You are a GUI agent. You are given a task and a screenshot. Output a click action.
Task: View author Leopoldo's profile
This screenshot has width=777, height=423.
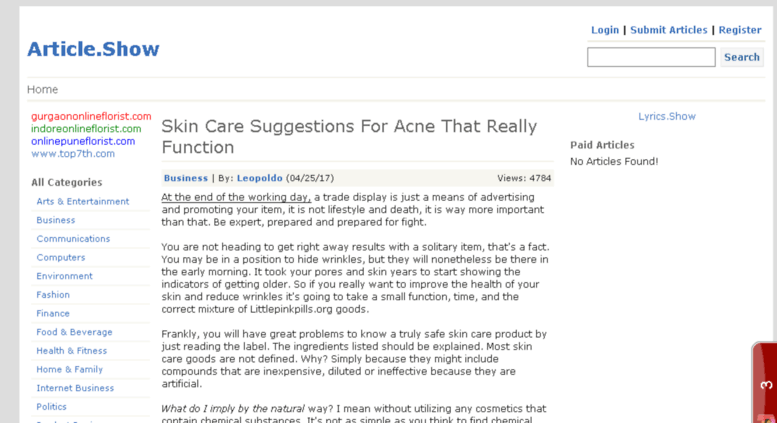coord(259,178)
